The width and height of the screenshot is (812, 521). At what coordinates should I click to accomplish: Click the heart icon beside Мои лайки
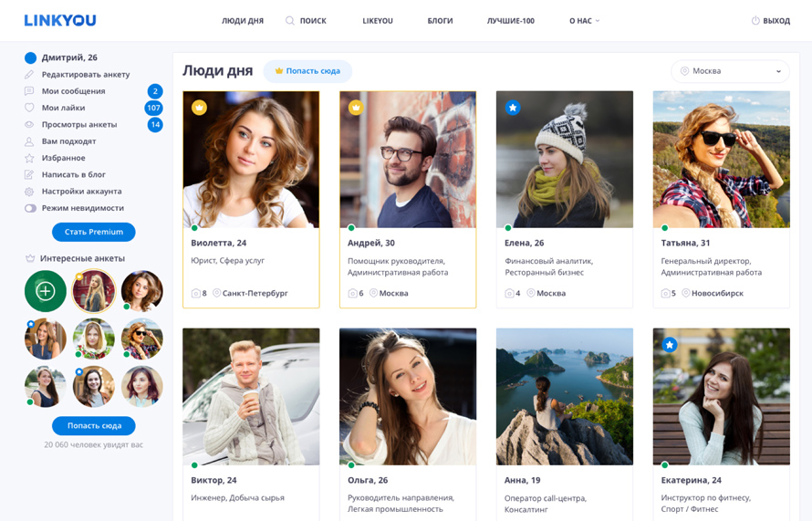click(29, 108)
